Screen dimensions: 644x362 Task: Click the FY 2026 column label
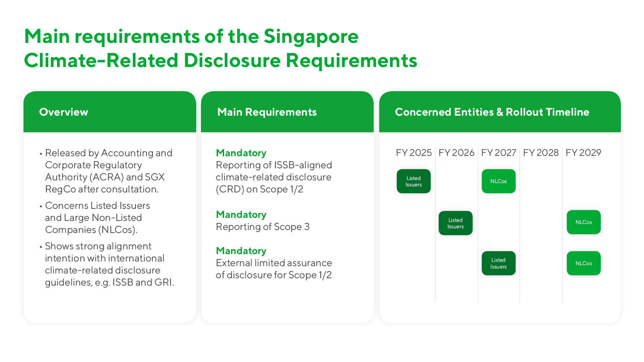pyautogui.click(x=456, y=153)
